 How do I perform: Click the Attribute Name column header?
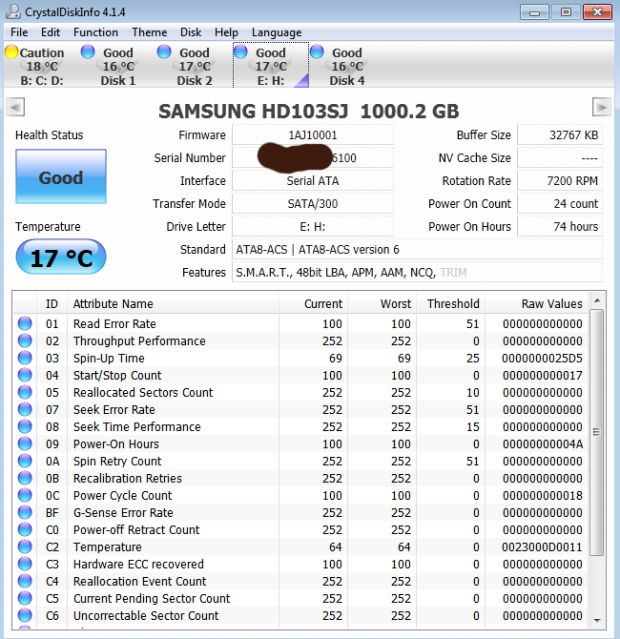[173, 303]
